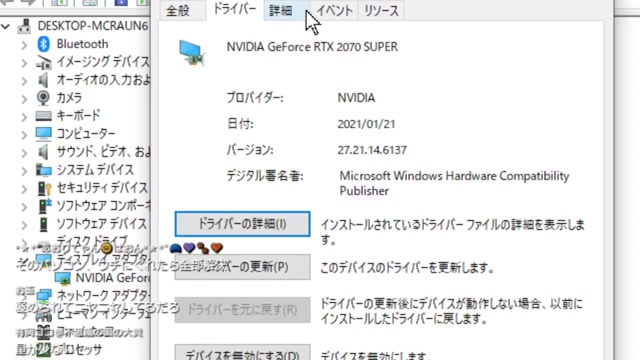Click the イメージング デバイス icon

[43, 62]
